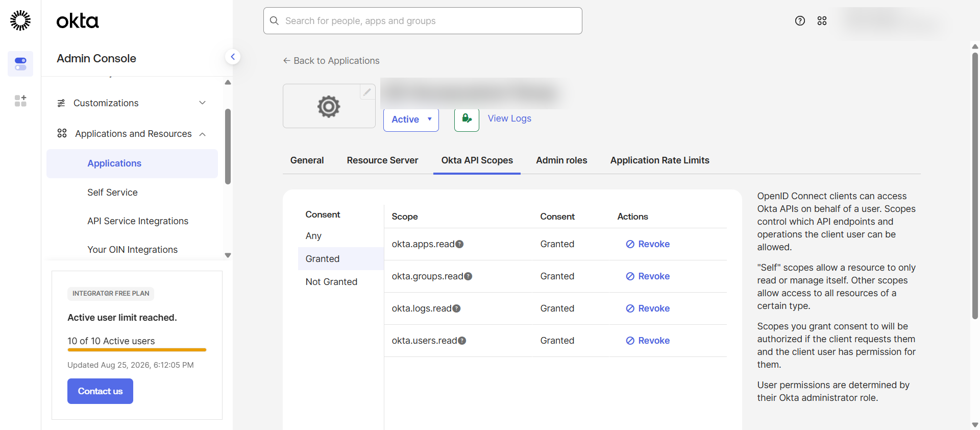The image size is (980, 430).
Task: Open the add apps grid-plus icon
Action: click(x=20, y=101)
